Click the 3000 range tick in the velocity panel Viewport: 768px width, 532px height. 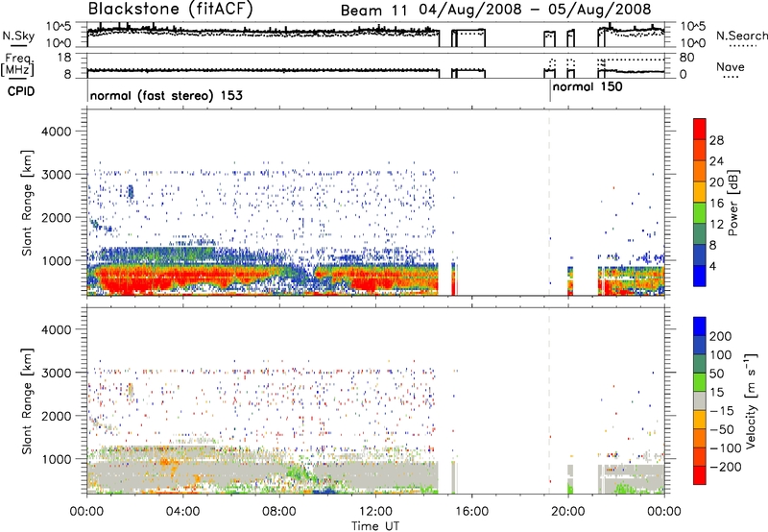56,373
